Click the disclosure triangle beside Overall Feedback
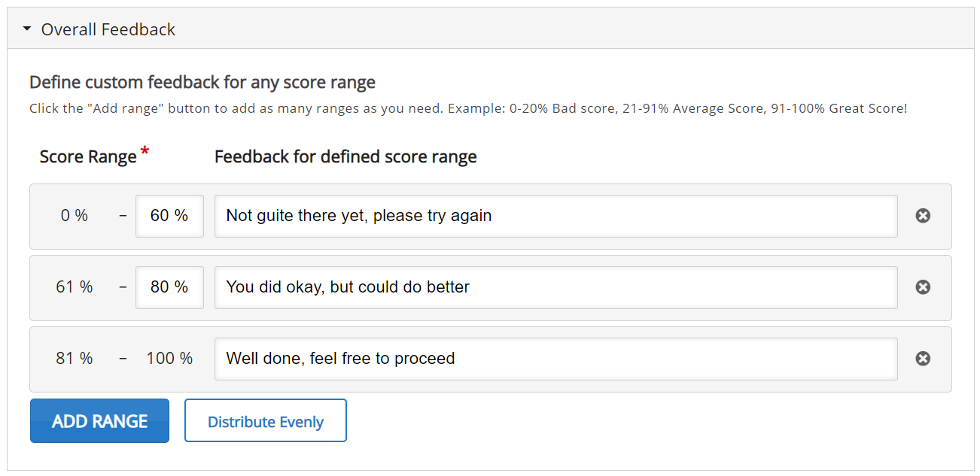Screen dimensions: 980x476 click(x=27, y=29)
